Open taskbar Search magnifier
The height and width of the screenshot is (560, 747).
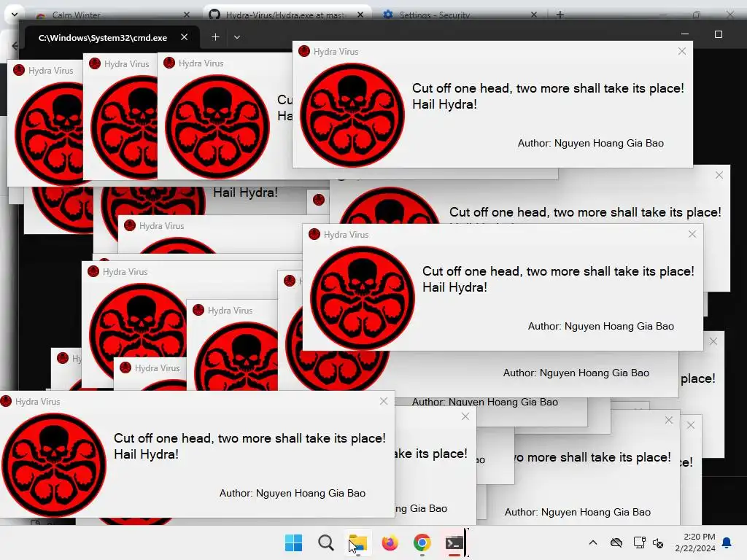[326, 542]
